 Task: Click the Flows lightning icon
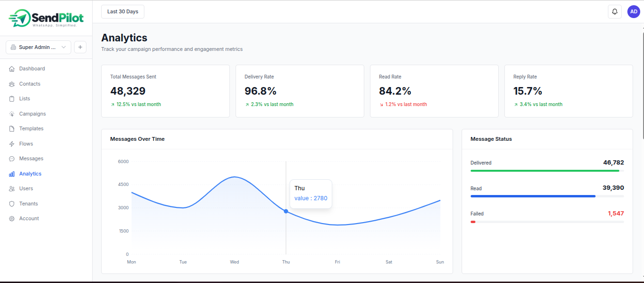pos(12,144)
